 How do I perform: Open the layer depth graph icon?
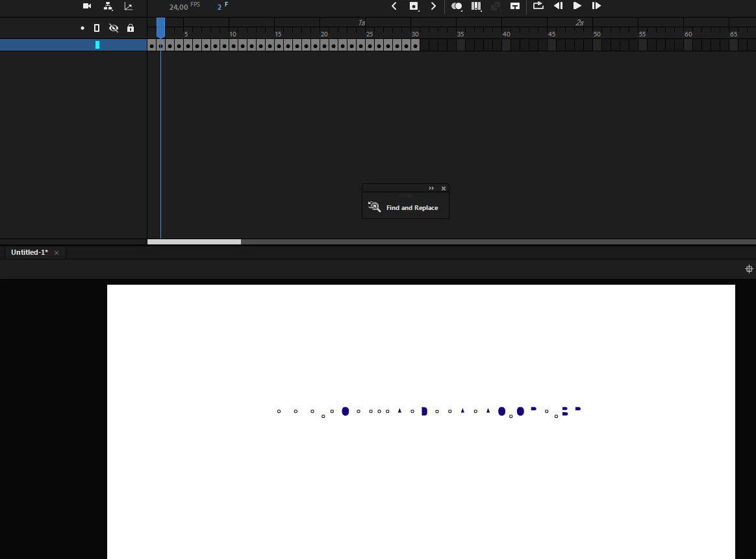point(128,6)
